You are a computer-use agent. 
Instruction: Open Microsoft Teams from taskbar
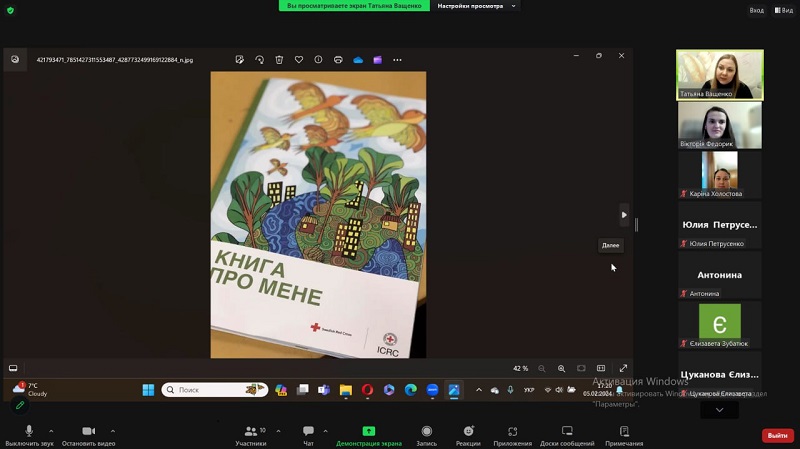click(324, 390)
